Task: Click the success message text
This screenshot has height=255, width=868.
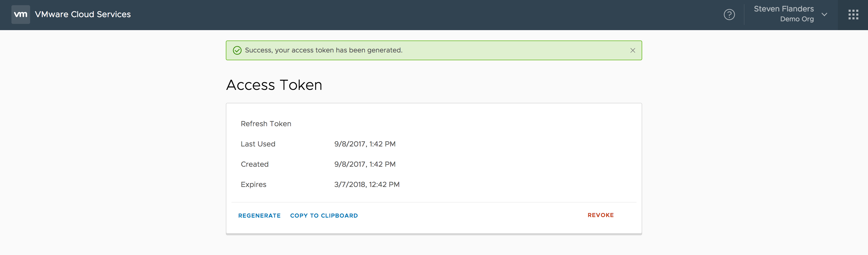Action: 323,50
